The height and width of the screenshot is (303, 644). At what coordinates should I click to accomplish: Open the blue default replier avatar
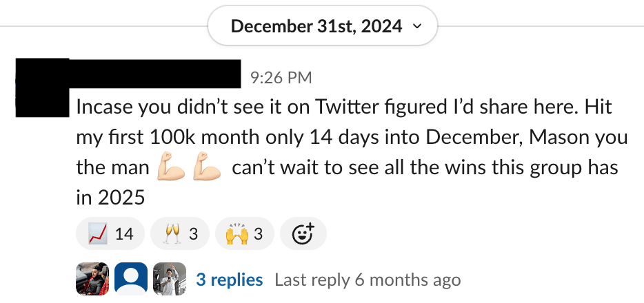click(131, 280)
